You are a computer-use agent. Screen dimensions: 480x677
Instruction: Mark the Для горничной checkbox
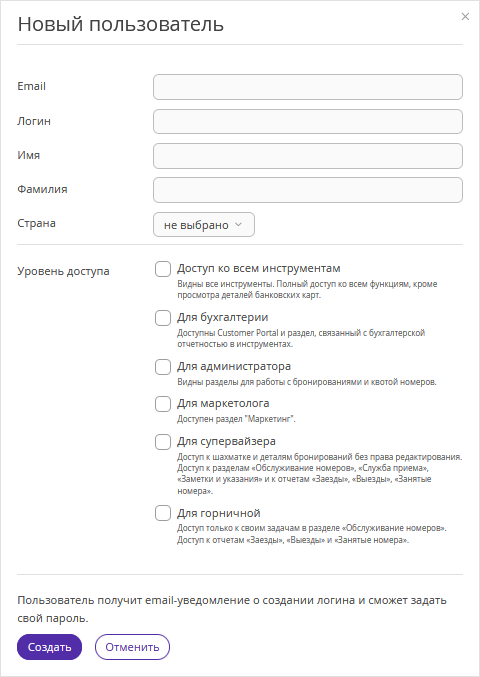(163, 513)
